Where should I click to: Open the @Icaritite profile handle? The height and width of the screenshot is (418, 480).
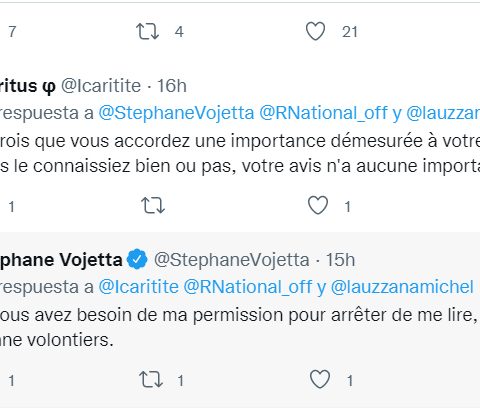pos(101,86)
